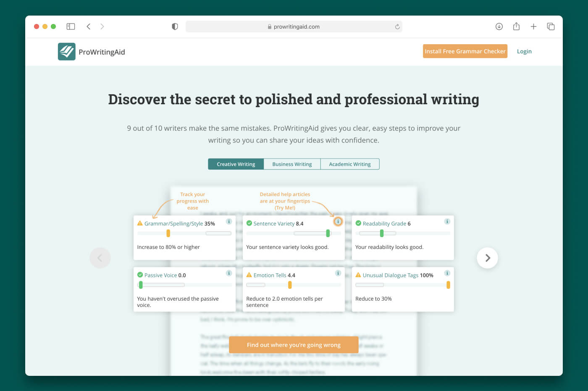Click the Passive Voice card title
This screenshot has height=391, width=588.
(161, 275)
